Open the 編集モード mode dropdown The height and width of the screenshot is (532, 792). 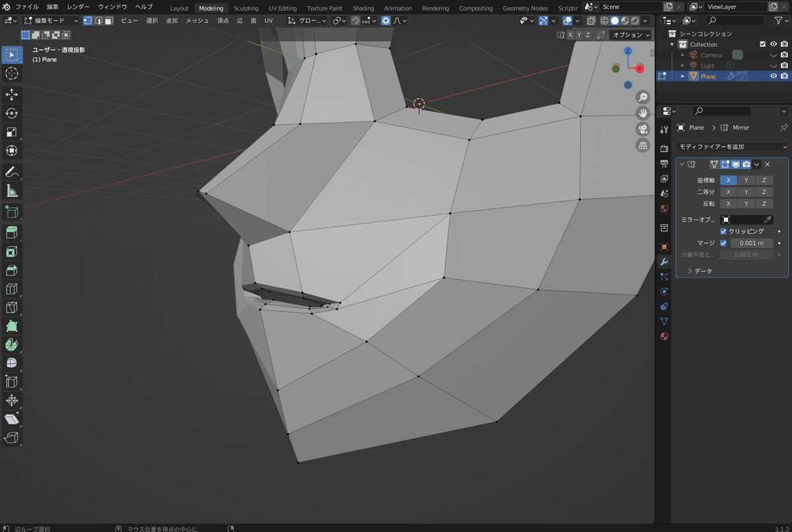51,20
